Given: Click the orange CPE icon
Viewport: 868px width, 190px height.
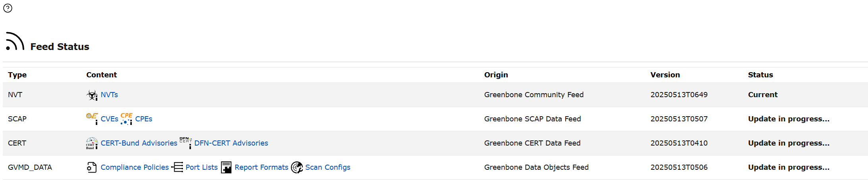Looking at the screenshot, I should (127, 119).
